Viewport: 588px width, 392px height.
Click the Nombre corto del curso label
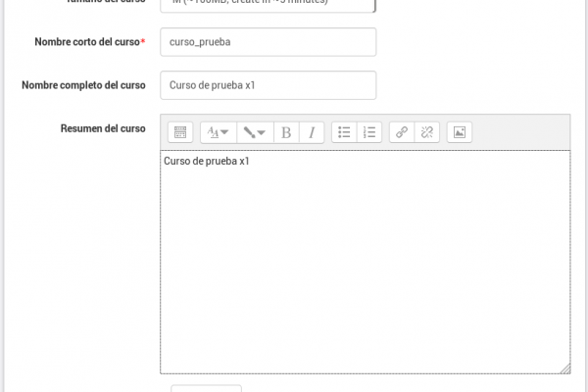coord(90,41)
